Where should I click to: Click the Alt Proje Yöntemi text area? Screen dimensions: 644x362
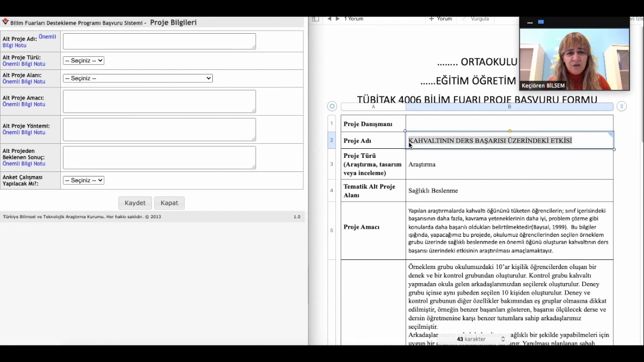159,130
